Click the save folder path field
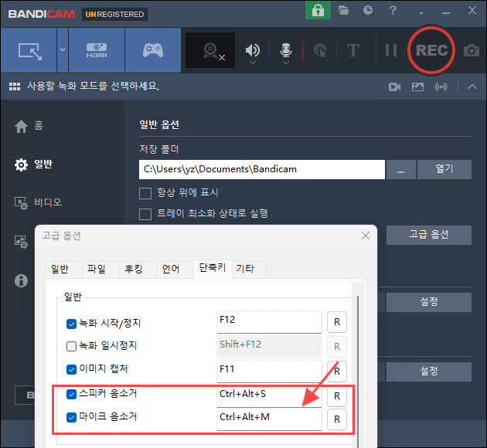Screen dimensions: 487x448 (x=262, y=169)
